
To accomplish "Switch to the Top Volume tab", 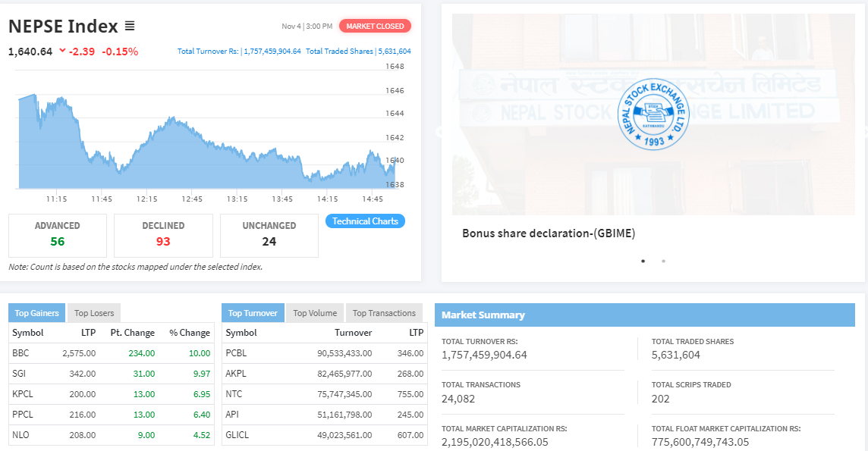I will pyautogui.click(x=315, y=313).
